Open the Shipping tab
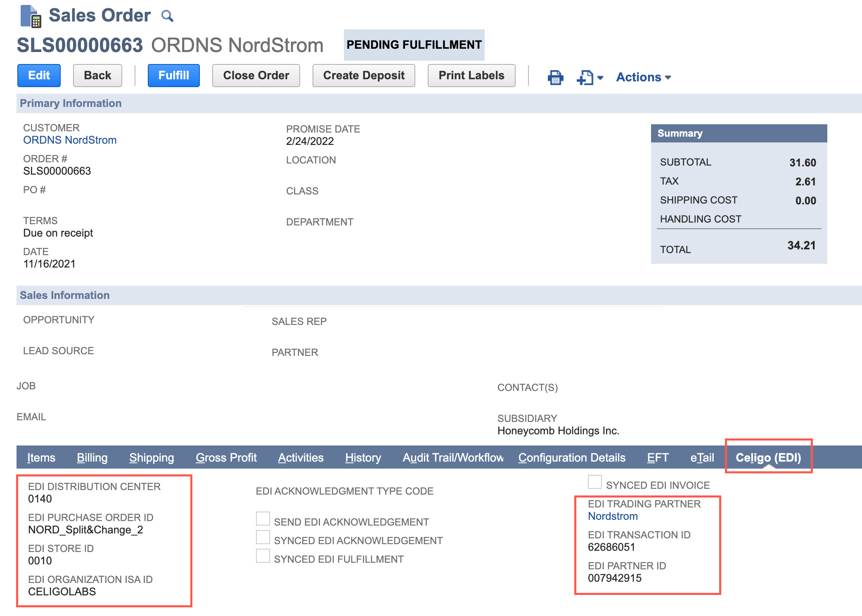Image resolution: width=862 pixels, height=616 pixels. point(151,457)
